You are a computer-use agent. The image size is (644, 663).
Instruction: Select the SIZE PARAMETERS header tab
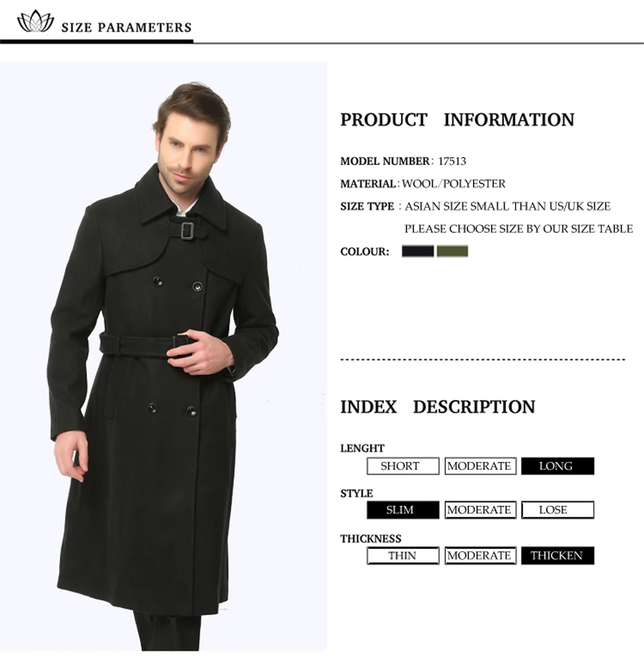click(x=126, y=28)
